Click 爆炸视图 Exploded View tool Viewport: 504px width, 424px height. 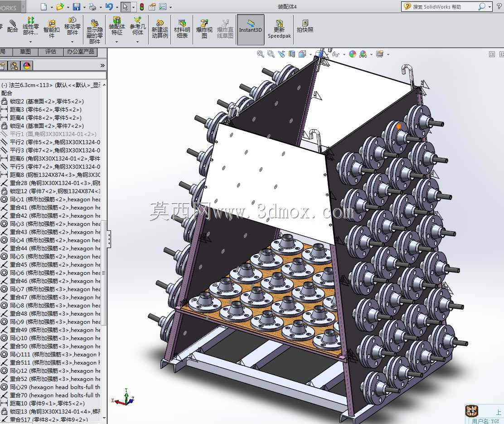pyautogui.click(x=204, y=28)
